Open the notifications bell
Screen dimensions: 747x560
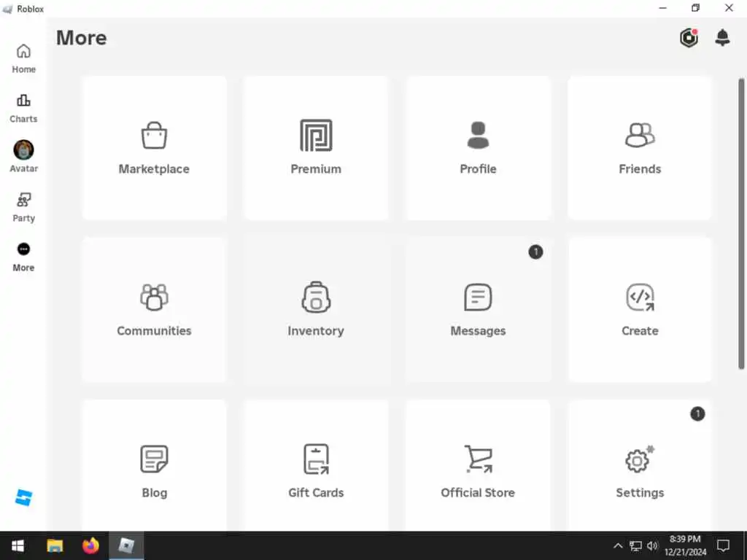[x=722, y=38]
